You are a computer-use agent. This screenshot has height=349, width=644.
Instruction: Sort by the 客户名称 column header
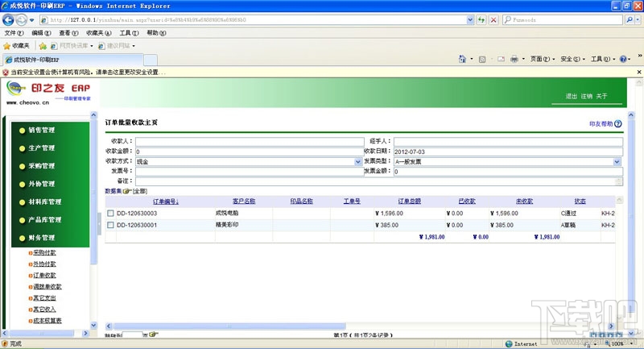(x=244, y=202)
